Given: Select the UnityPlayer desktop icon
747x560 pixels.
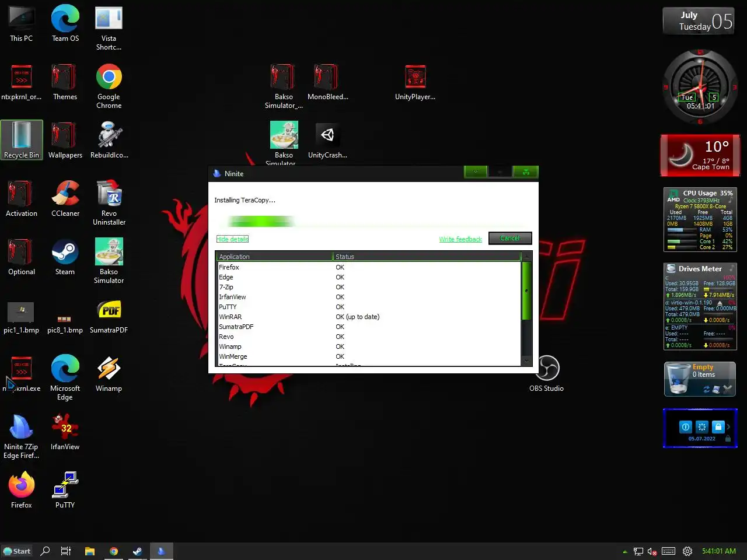Looking at the screenshot, I should tap(415, 82).
